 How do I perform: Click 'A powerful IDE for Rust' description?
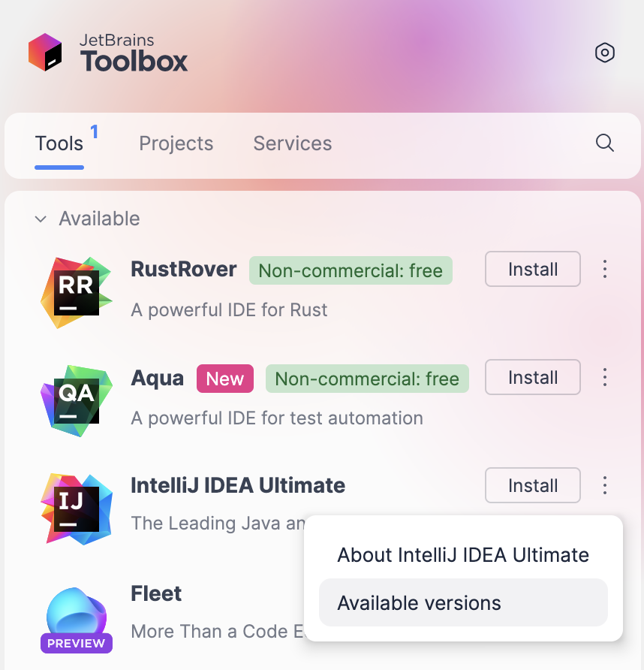pyautogui.click(x=230, y=309)
